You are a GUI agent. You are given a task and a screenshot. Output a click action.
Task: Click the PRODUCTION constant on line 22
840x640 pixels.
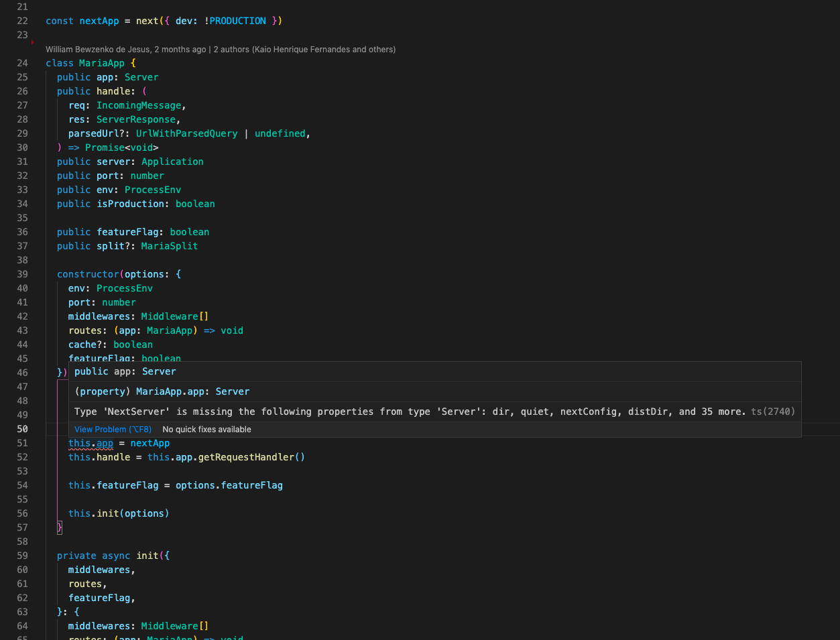point(237,21)
